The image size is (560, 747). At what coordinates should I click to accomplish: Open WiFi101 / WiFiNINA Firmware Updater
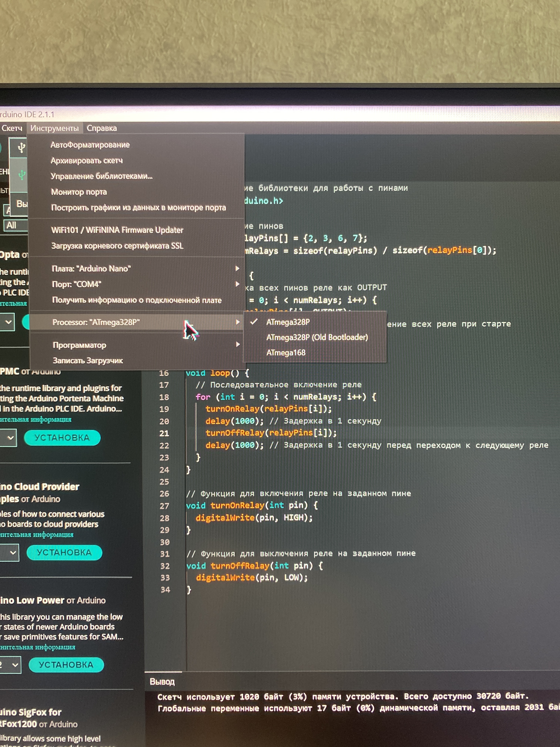coord(117,230)
